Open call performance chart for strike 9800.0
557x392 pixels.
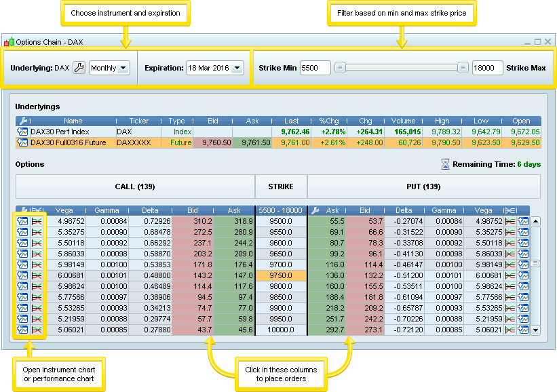coord(37,287)
